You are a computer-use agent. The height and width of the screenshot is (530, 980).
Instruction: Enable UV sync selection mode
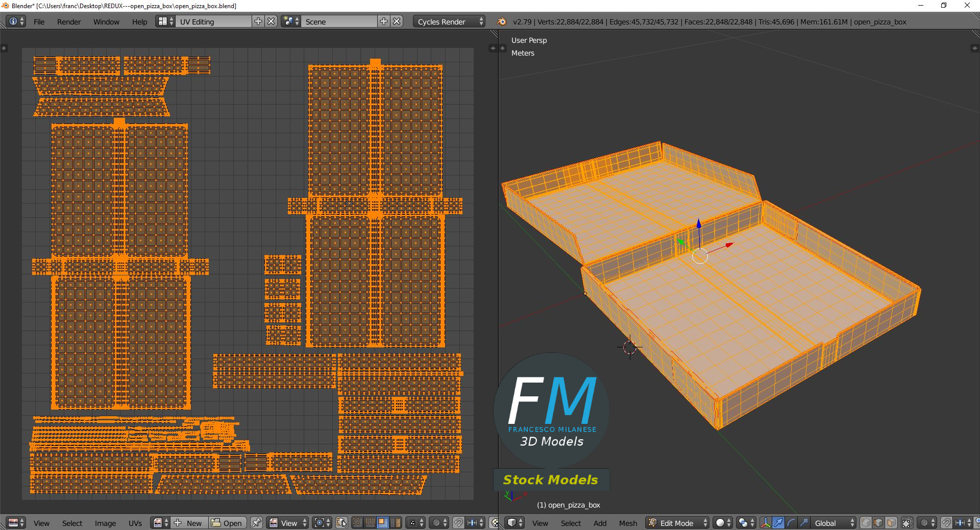click(341, 523)
